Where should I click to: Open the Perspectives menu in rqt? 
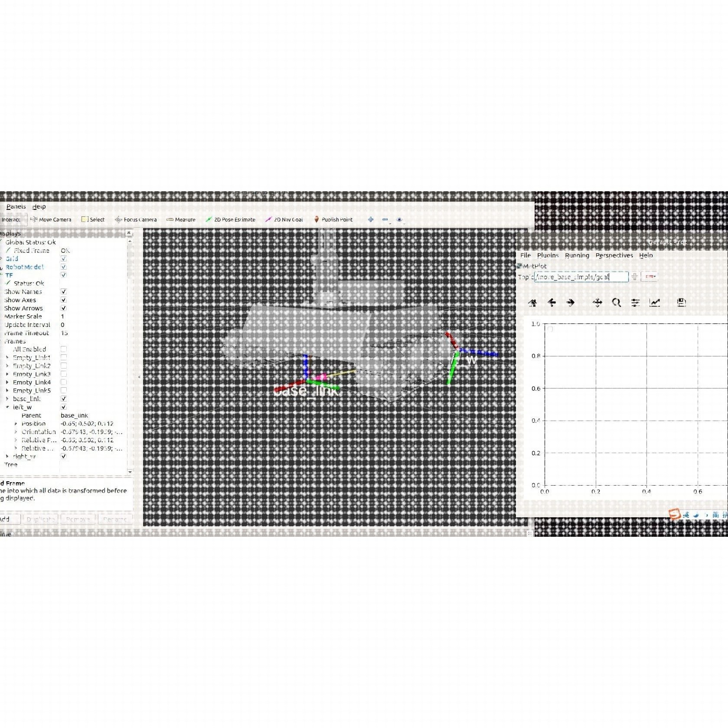(614, 255)
